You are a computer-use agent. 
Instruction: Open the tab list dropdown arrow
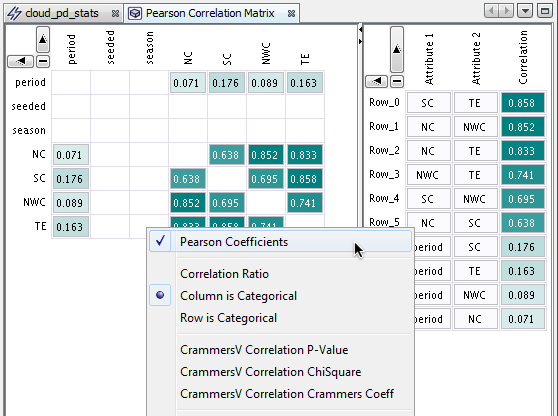click(525, 11)
